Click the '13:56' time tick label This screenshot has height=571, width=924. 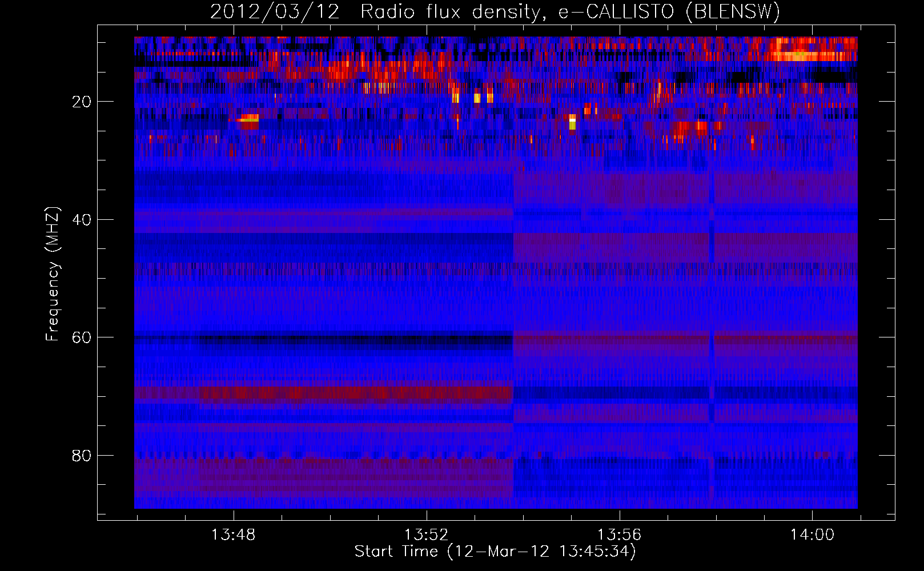(619, 535)
